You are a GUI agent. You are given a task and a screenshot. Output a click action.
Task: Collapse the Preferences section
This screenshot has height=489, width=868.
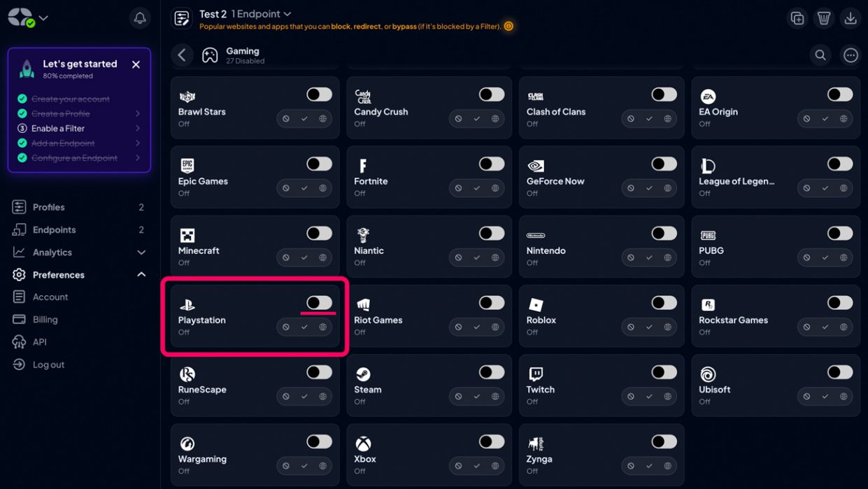pyautogui.click(x=141, y=275)
